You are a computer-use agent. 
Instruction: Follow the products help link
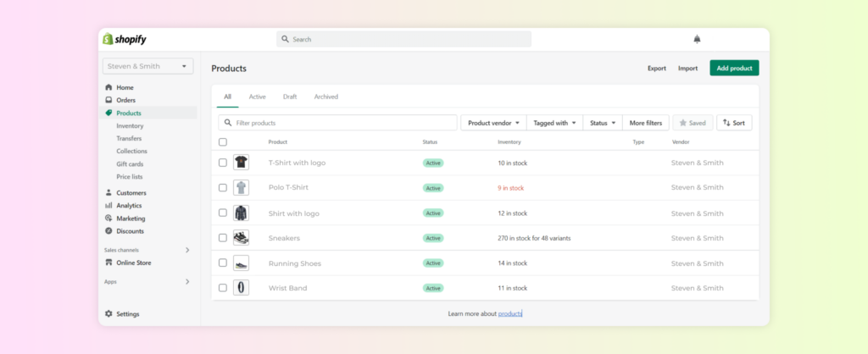point(509,314)
